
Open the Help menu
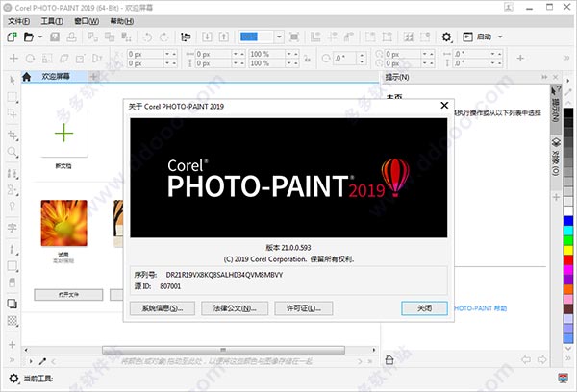click(122, 21)
